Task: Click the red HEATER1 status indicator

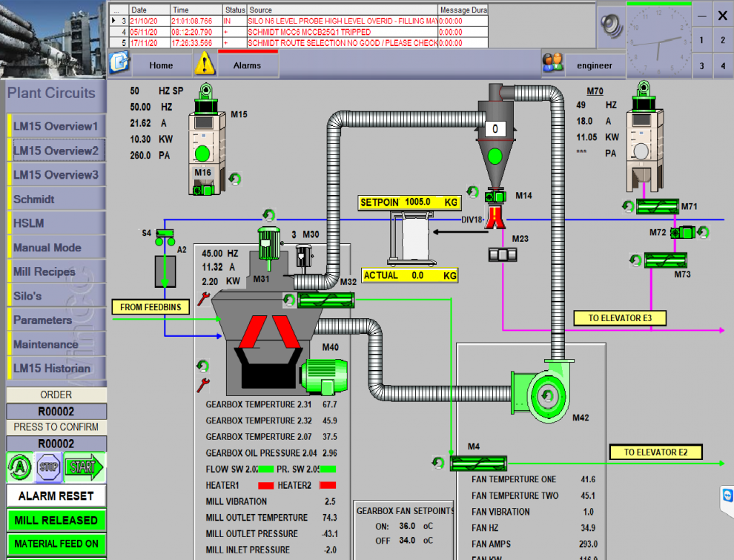Action: tap(265, 486)
